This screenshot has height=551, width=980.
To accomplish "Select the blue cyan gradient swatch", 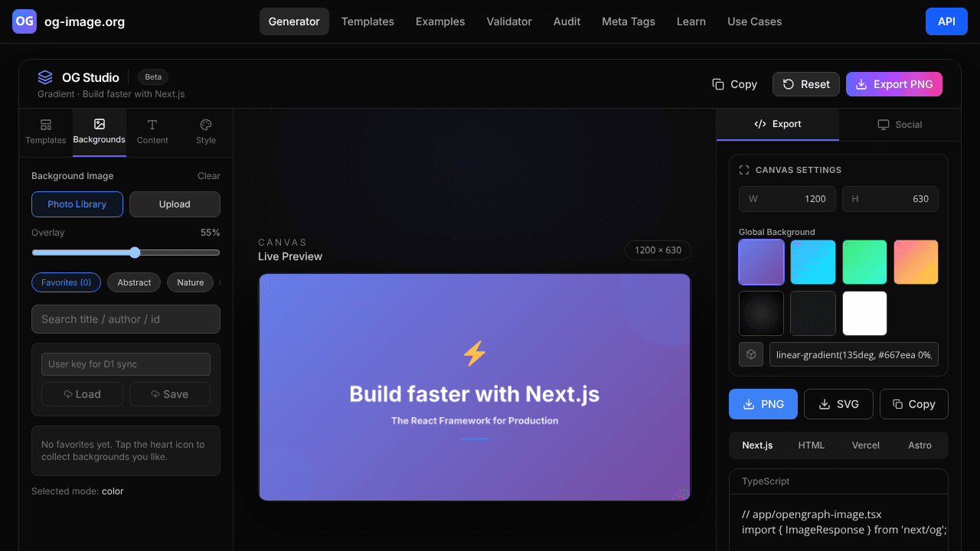I will 813,262.
